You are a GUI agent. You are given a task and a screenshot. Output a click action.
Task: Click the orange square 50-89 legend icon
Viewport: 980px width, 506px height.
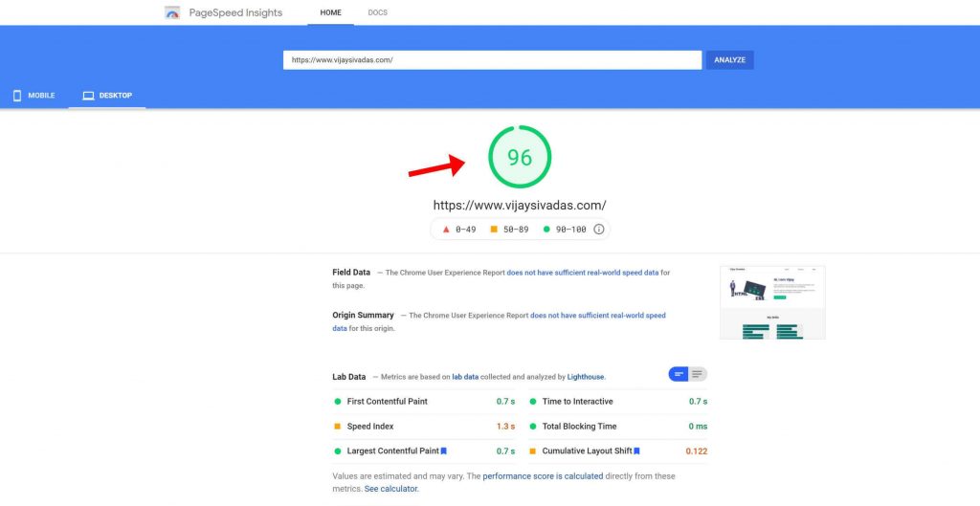tap(494, 230)
